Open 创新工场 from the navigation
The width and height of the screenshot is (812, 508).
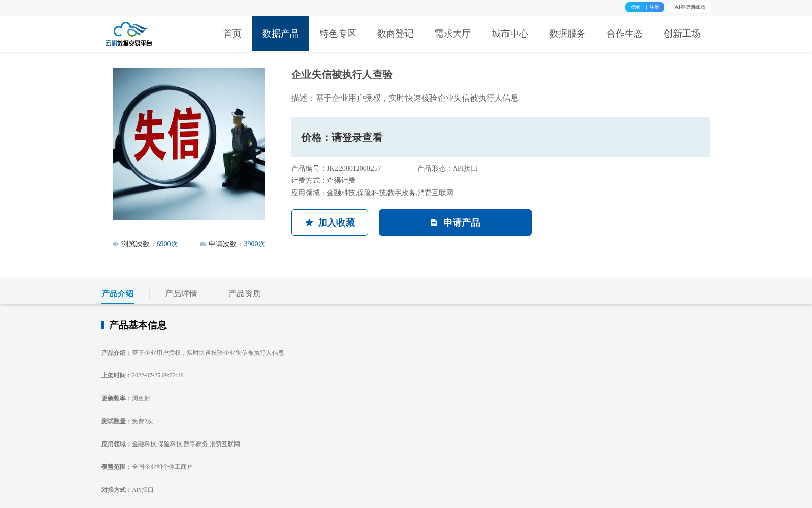(682, 34)
